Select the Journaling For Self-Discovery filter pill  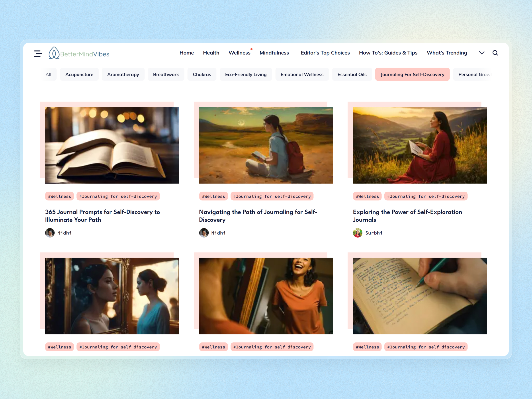(x=412, y=74)
